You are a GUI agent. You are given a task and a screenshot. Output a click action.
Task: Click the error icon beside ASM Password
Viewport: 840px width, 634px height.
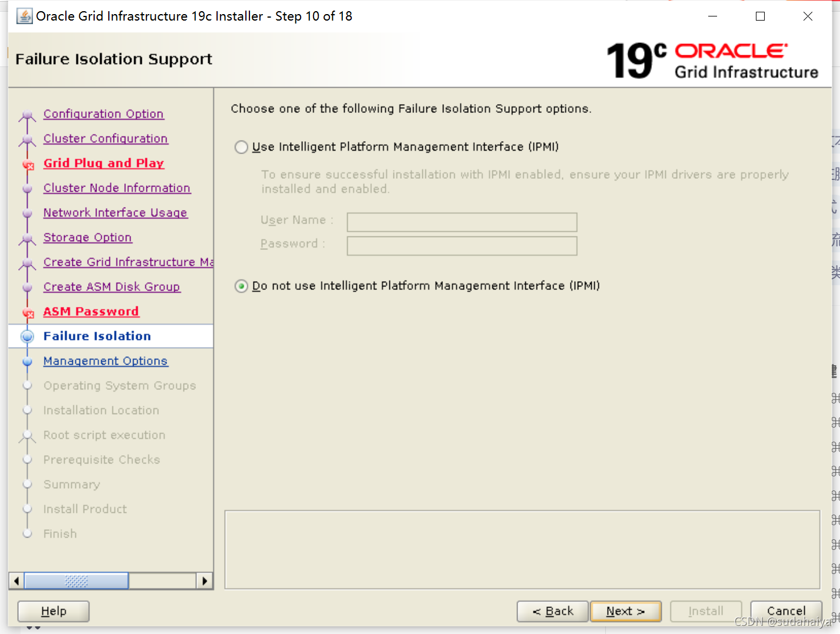28,313
